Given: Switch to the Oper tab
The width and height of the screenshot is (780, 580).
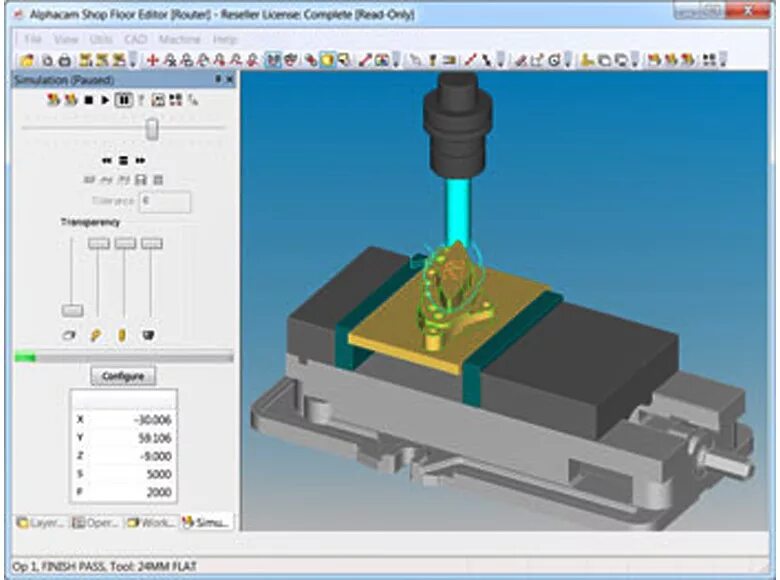Looking at the screenshot, I should [x=96, y=523].
